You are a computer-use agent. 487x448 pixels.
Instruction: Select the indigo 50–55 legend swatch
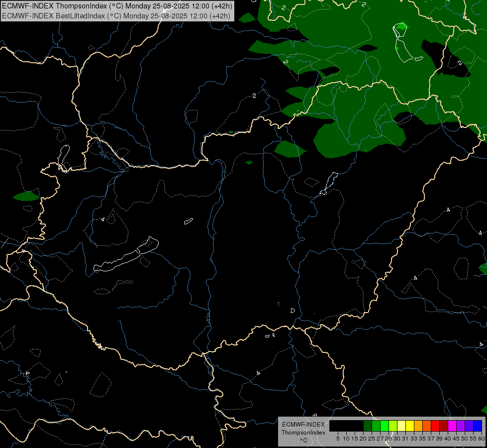(x=469, y=426)
